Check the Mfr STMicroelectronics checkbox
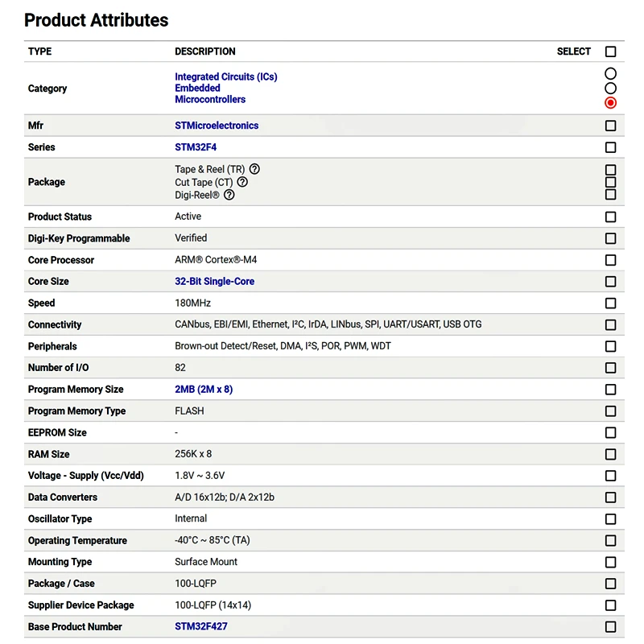 (611, 126)
